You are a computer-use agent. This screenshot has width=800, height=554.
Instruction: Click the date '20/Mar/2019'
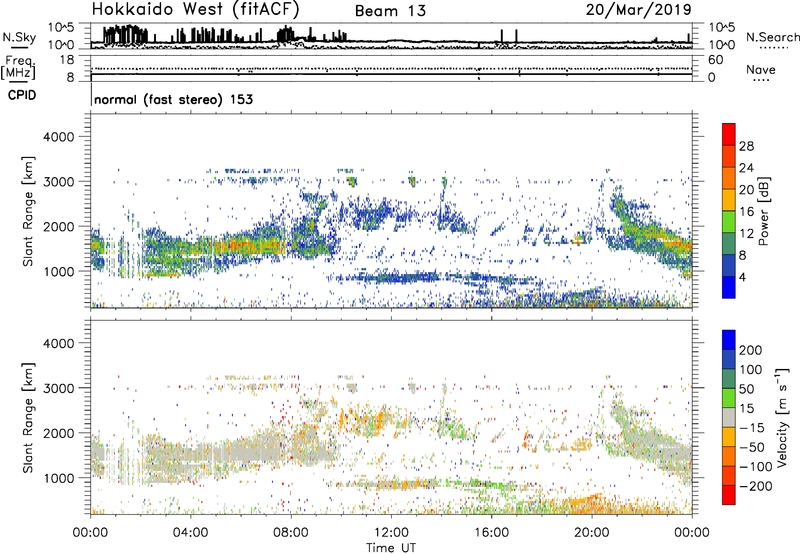[638, 10]
